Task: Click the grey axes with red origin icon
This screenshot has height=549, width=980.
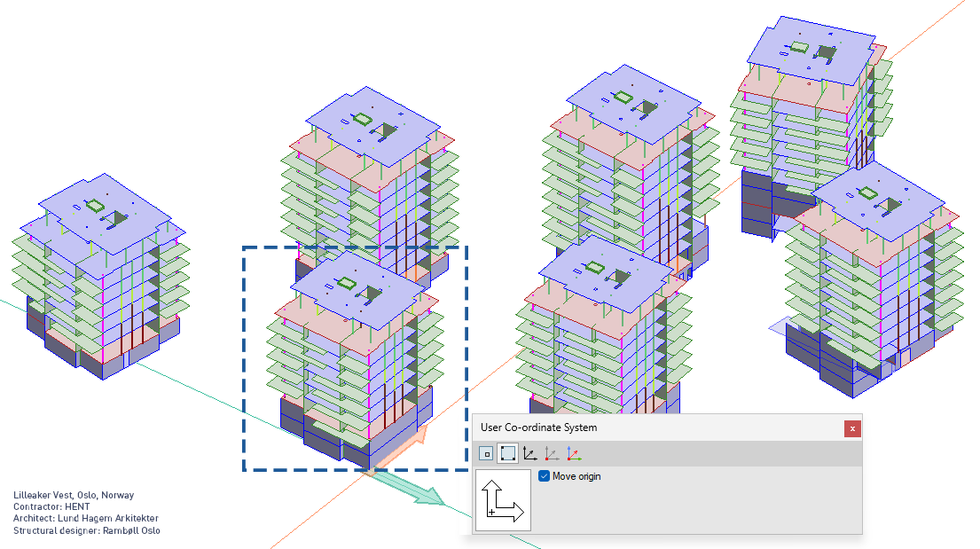Action: click(552, 453)
